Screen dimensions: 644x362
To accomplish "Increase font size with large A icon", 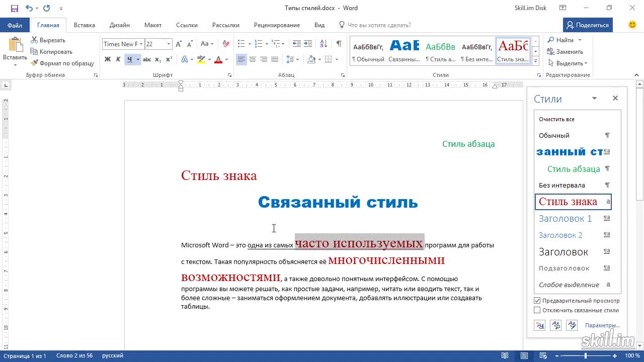I will (x=179, y=44).
